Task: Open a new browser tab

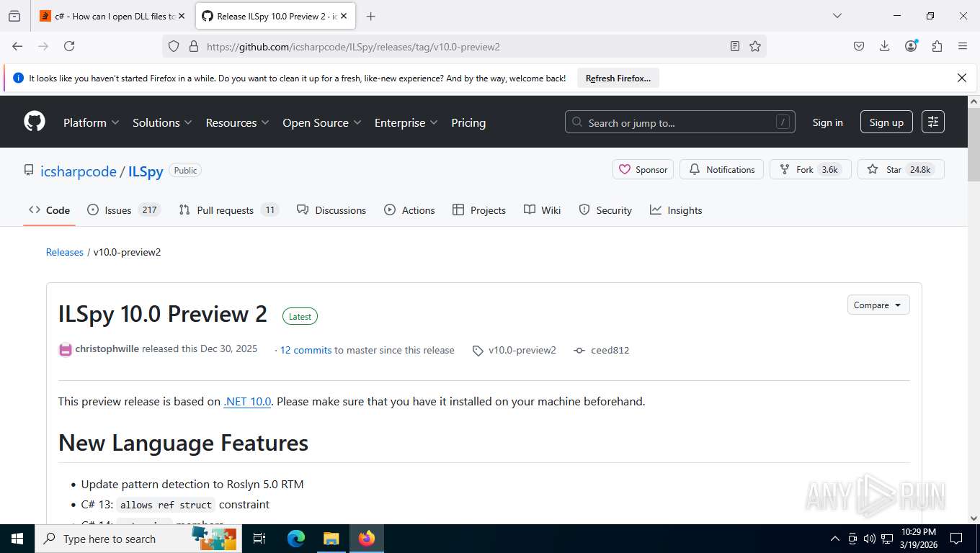Action: 370,16
